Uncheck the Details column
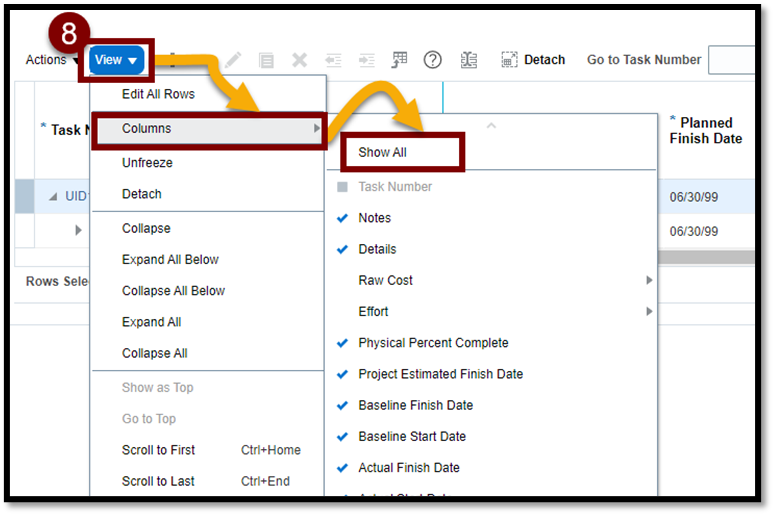This screenshot has width=774, height=515. (377, 249)
